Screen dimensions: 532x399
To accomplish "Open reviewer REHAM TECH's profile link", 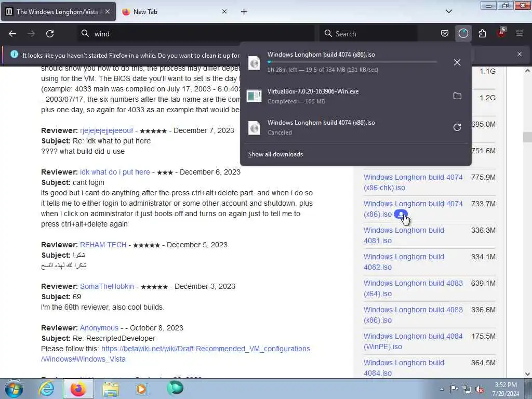I will [x=103, y=245].
